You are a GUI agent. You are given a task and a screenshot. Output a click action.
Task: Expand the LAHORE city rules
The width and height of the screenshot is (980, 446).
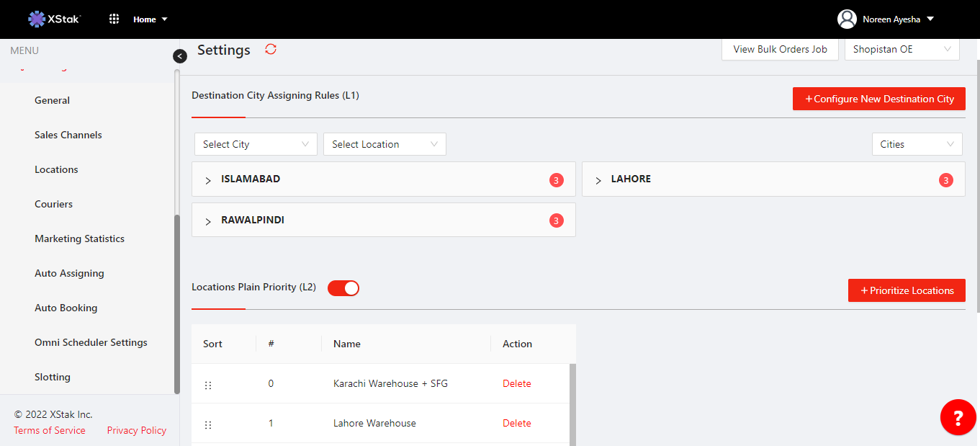598,180
